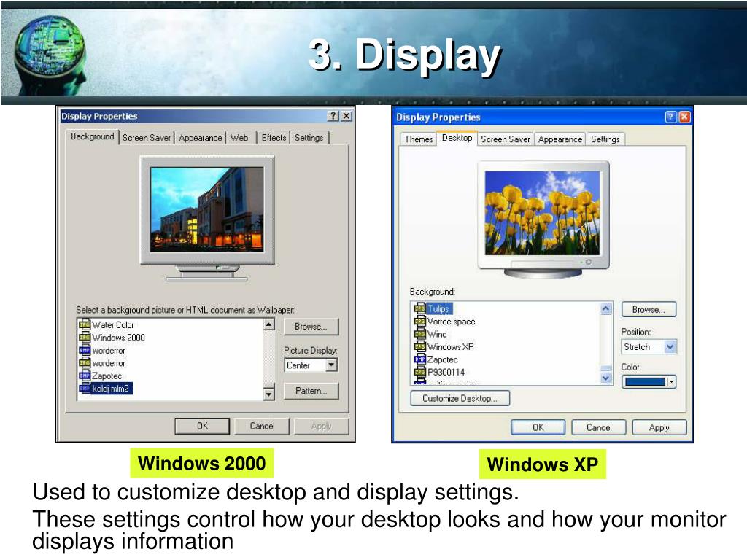Image resolution: width=747 pixels, height=560 pixels.
Task: Click the Zapotec BMP icon in Windows 2000 list
Action: coord(85,376)
